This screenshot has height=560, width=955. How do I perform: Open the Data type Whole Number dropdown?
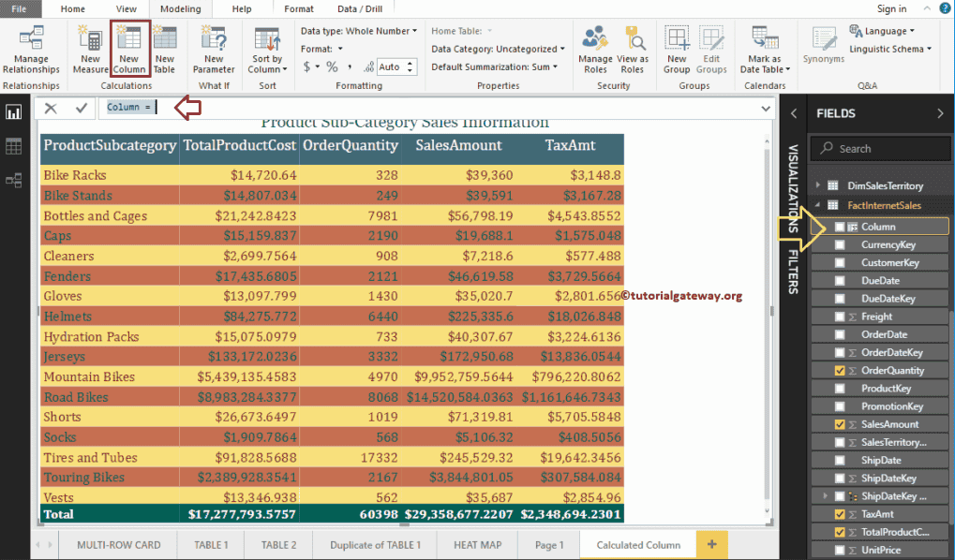[x=412, y=30]
